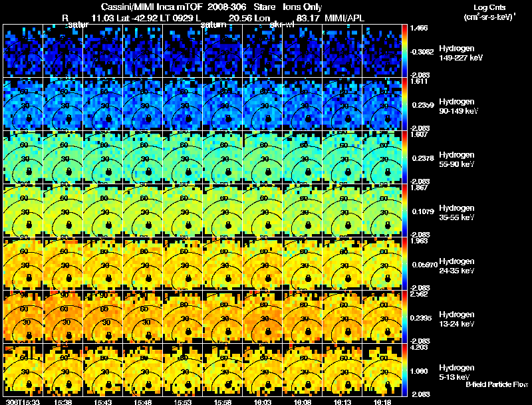
Task: Select the 16:13 image in Hydrogen 24-35 keV row
Action: click(342, 263)
